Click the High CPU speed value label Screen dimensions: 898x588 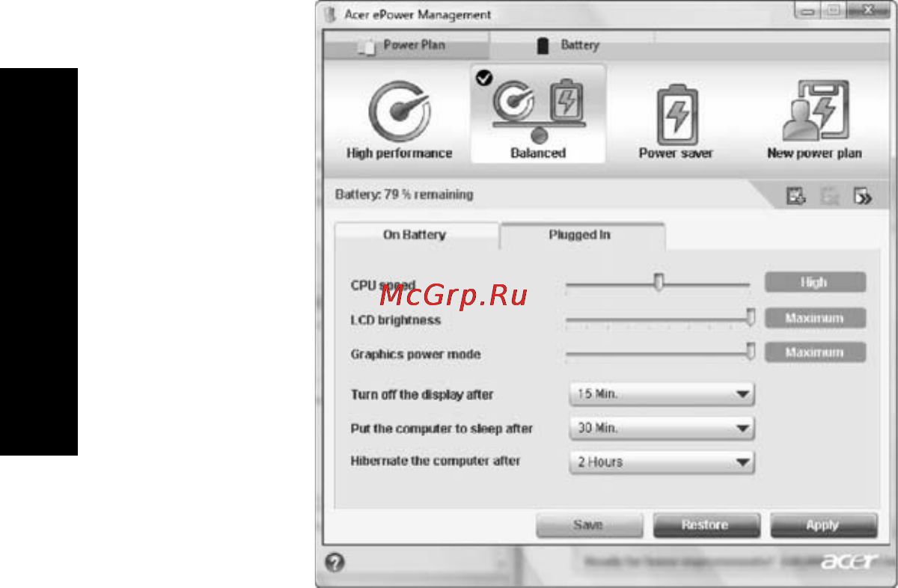(x=815, y=282)
